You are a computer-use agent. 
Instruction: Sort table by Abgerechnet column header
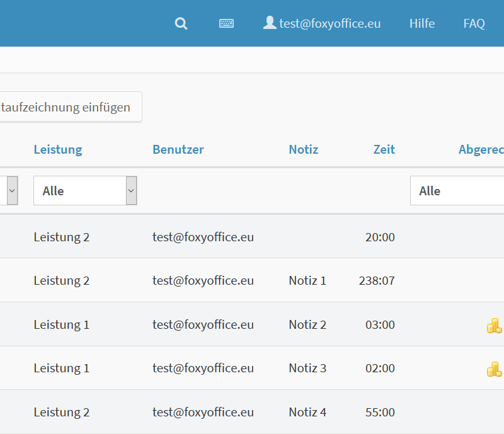pyautogui.click(x=480, y=149)
